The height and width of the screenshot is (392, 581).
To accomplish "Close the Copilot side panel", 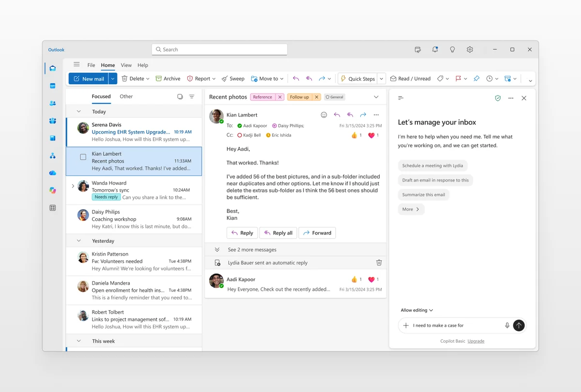I will point(524,98).
